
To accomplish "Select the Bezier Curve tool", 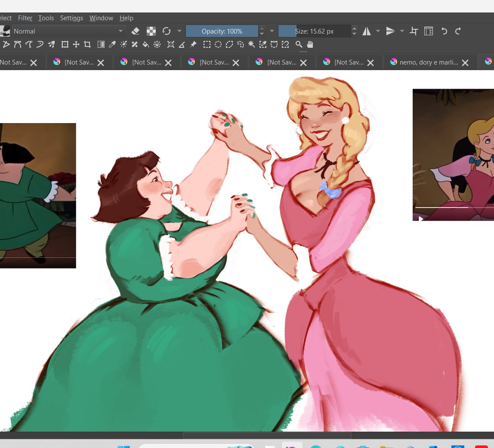I will click(17, 44).
